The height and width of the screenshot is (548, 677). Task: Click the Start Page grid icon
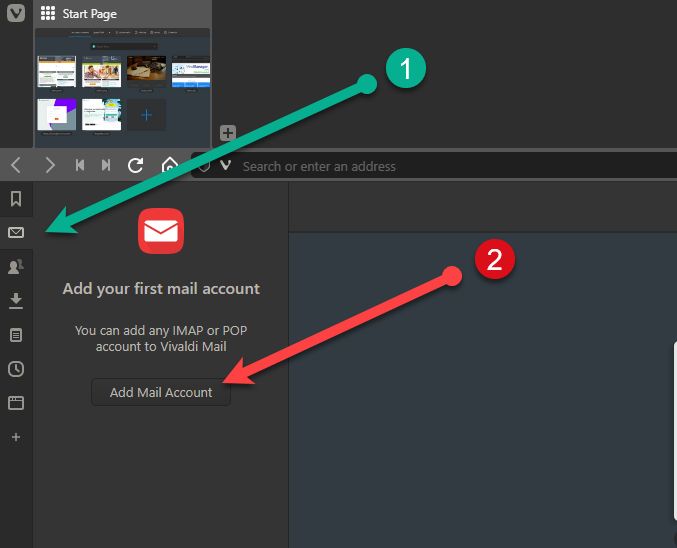[48, 13]
